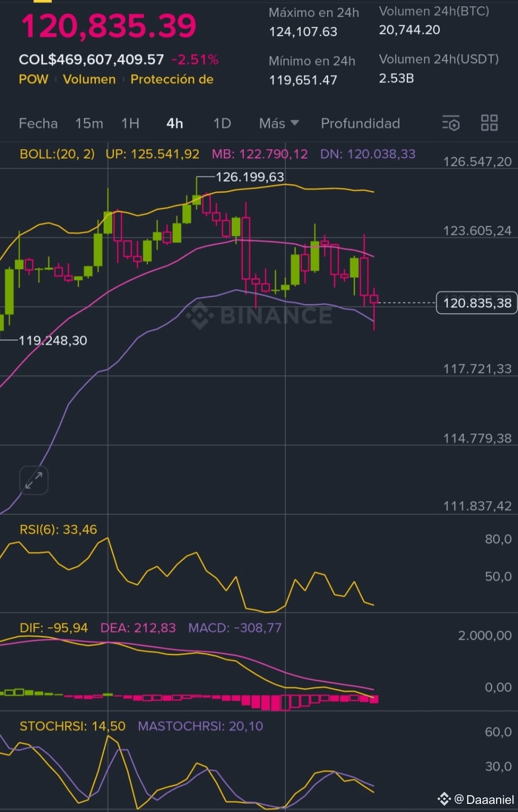Tap the MACD 2.000,00 axis label

(x=484, y=635)
